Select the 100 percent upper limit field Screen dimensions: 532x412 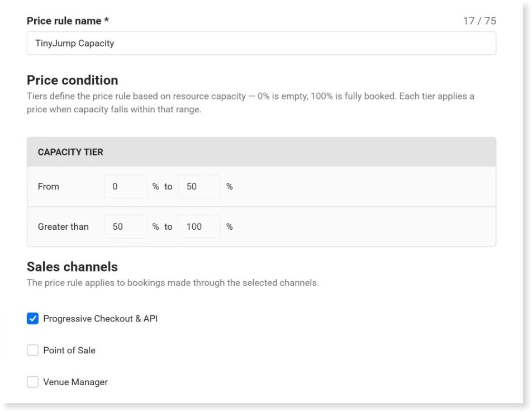pyautogui.click(x=199, y=226)
